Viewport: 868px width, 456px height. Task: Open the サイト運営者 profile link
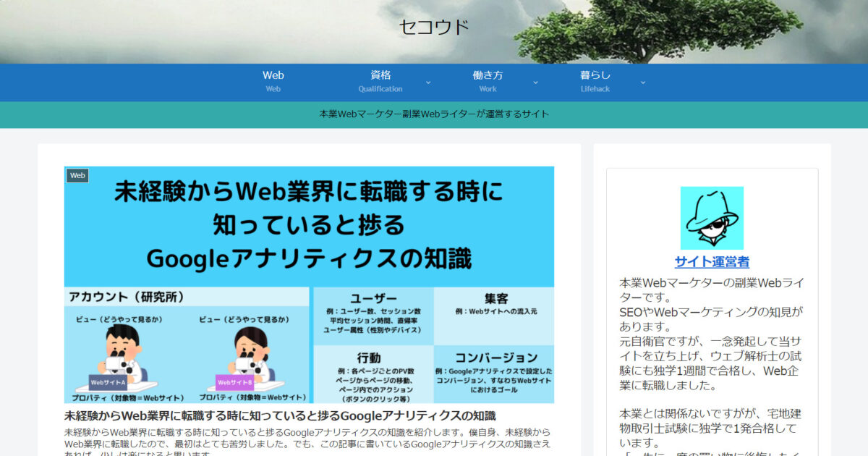point(712,262)
